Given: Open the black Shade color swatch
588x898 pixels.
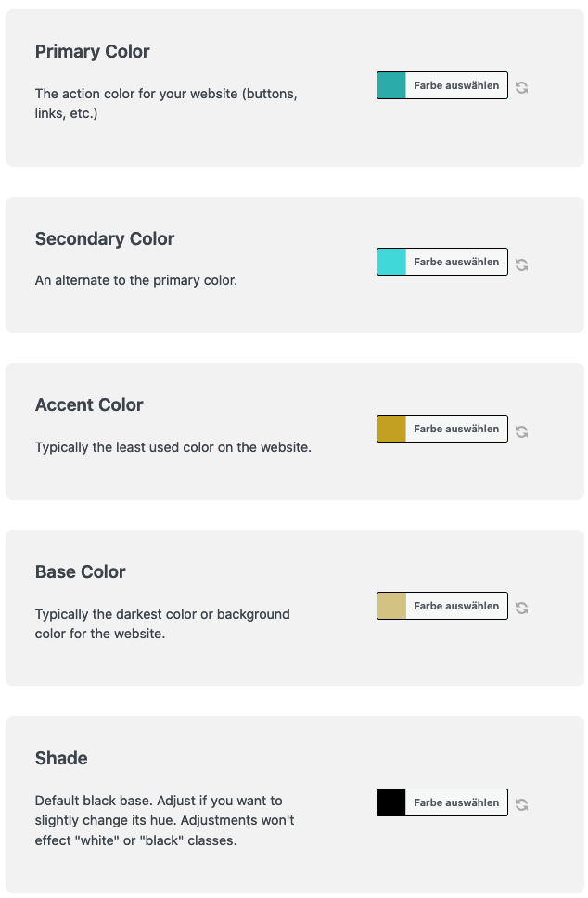Looking at the screenshot, I should (x=391, y=802).
